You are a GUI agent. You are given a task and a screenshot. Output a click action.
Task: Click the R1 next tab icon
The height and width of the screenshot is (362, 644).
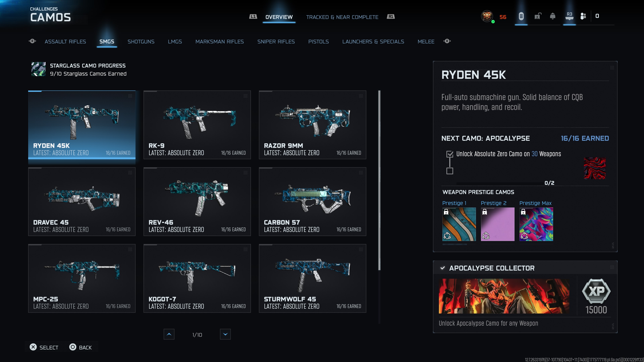tap(391, 16)
